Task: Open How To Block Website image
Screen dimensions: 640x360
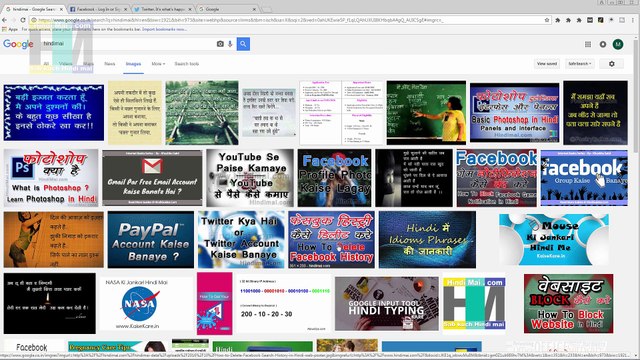Action: click(x=569, y=304)
